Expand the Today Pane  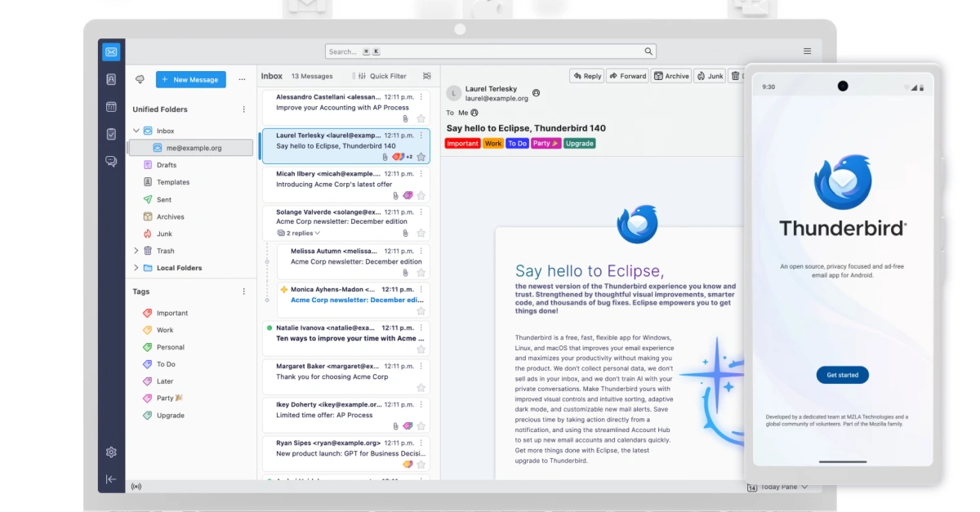click(x=778, y=487)
